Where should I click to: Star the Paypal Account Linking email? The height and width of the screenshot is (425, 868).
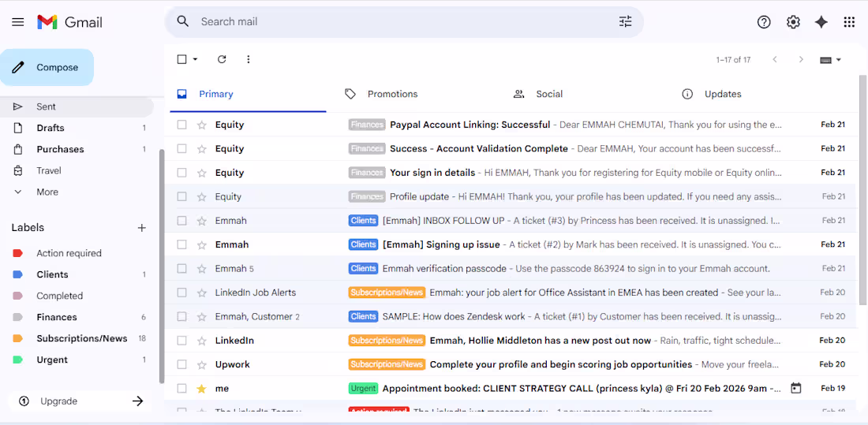coord(201,125)
